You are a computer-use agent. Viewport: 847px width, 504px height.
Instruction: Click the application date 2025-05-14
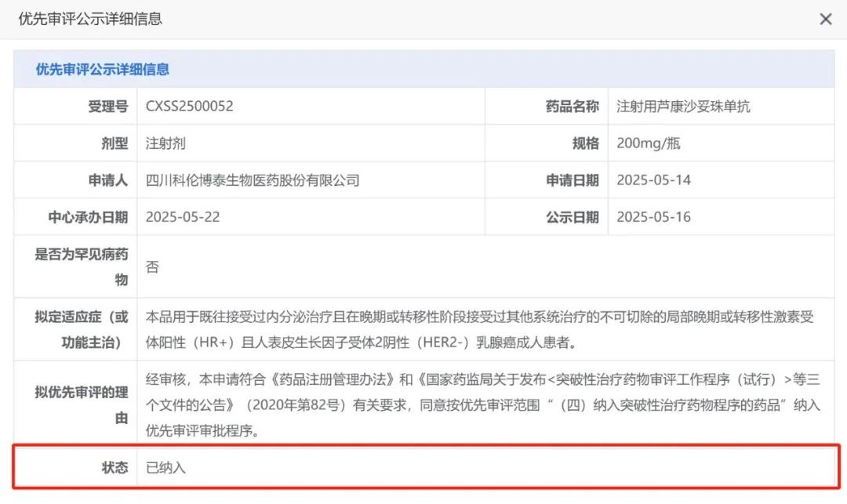(x=653, y=180)
